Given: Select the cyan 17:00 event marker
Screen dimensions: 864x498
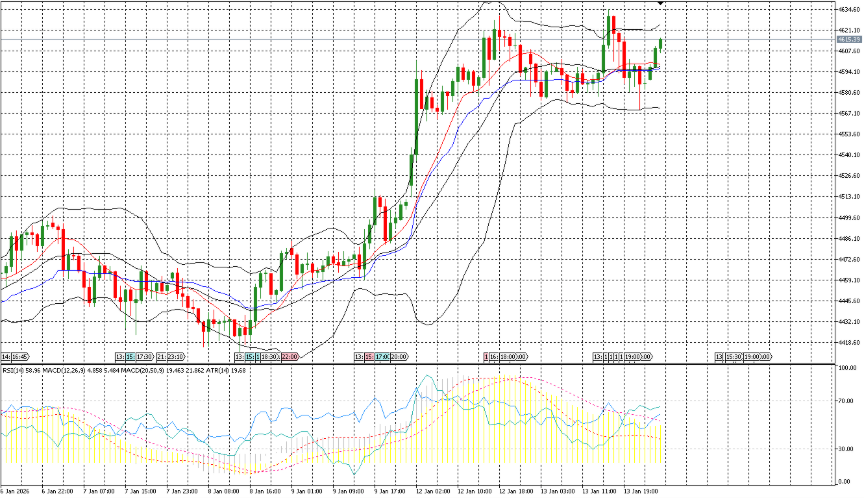Looking at the screenshot, I should [x=382, y=356].
